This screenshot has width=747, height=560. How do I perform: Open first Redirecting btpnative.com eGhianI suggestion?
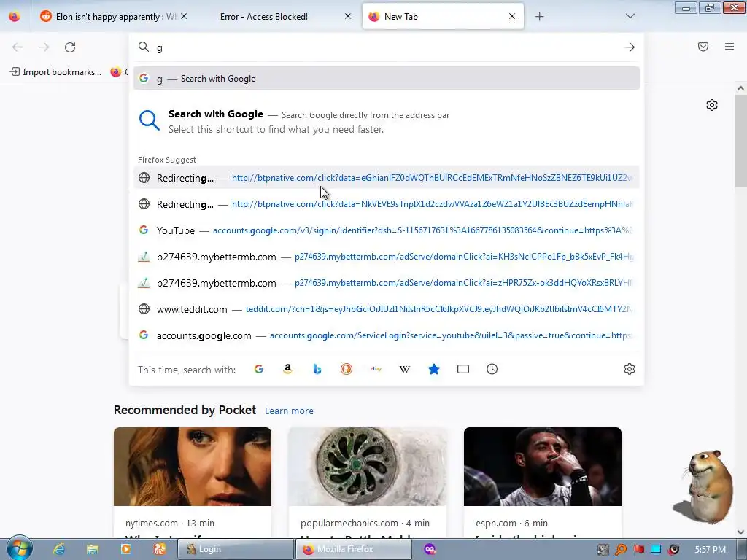(x=387, y=178)
